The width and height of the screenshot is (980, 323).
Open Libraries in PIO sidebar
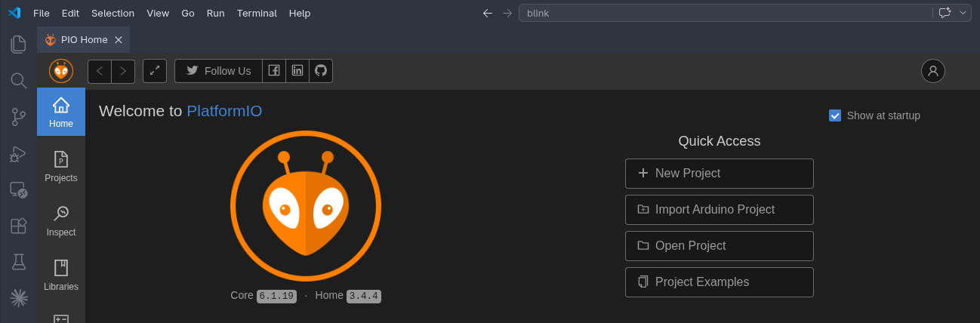pyautogui.click(x=61, y=275)
